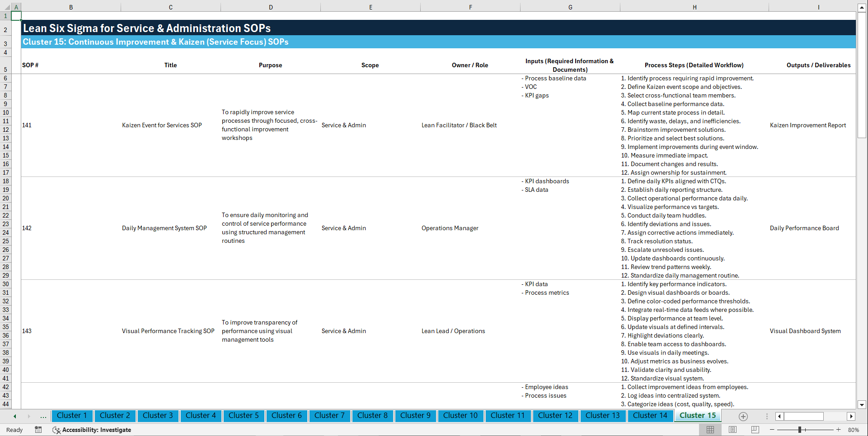Select cell 'Kaizen Improvement Report'
The height and width of the screenshot is (436, 868).
click(x=812, y=125)
